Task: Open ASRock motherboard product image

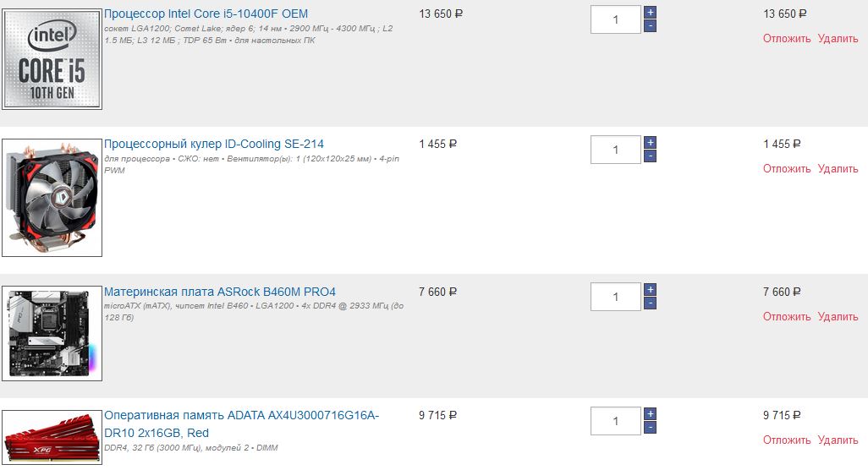Action: click(x=52, y=333)
